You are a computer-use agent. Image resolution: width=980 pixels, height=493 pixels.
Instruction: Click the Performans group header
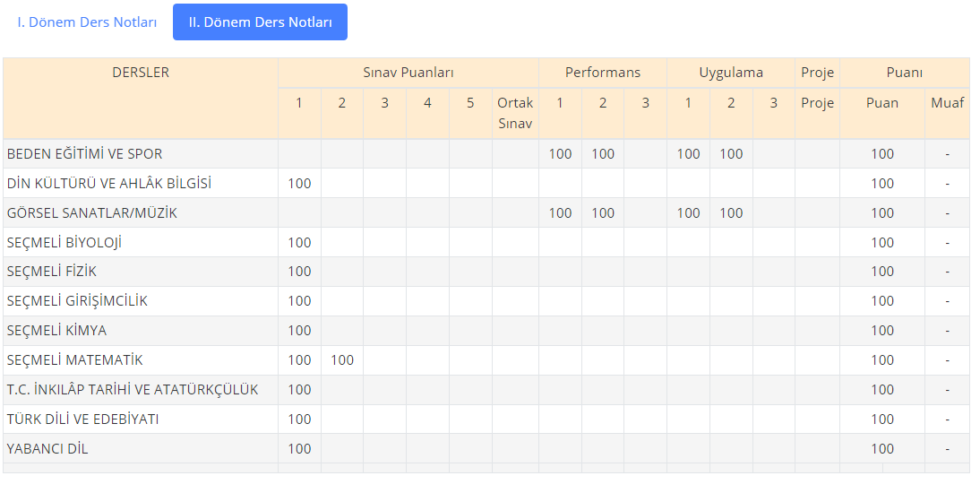click(603, 73)
